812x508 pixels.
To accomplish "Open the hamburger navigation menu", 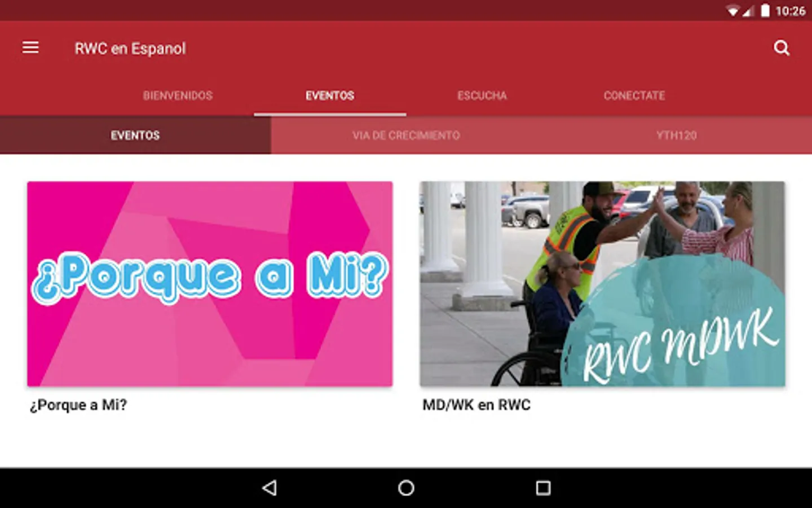I will (x=30, y=47).
